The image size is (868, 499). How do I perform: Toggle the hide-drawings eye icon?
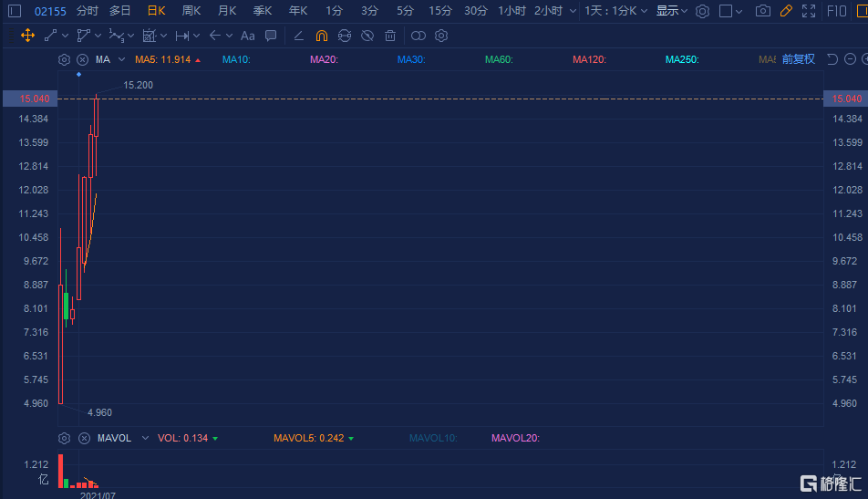click(367, 36)
